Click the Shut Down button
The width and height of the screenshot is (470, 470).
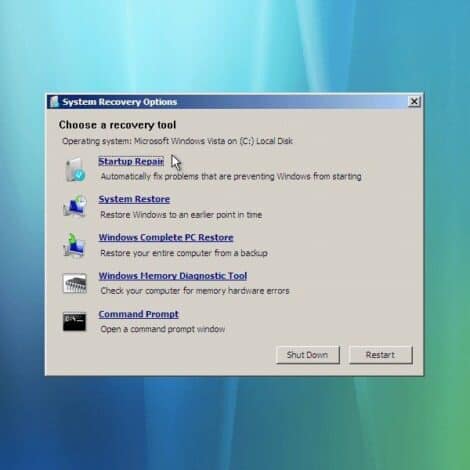[x=308, y=355]
